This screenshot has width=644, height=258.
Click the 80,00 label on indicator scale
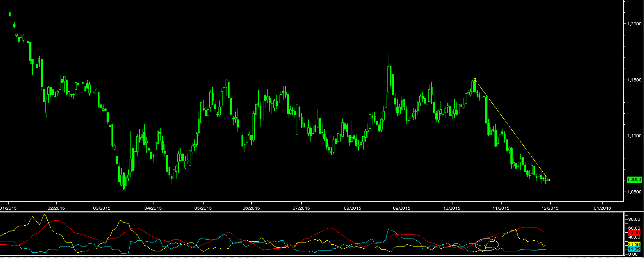(634, 219)
